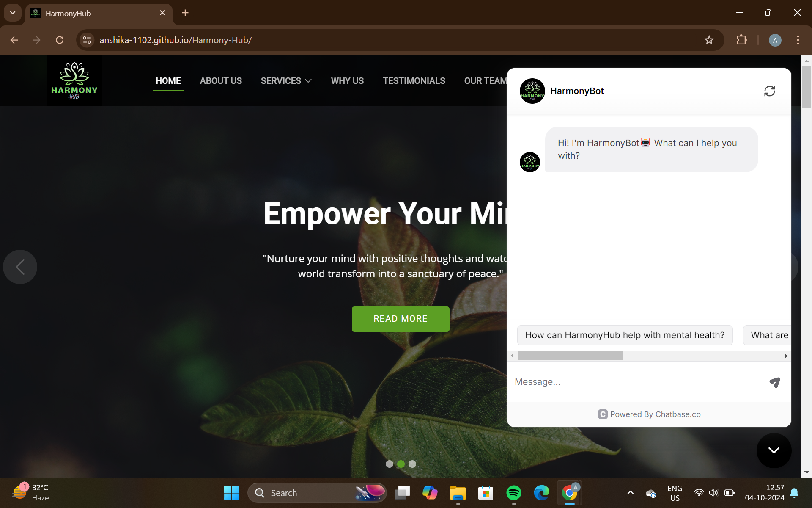Image resolution: width=812 pixels, height=508 pixels.
Task: Select the second carousel indicator dot
Action: tap(401, 464)
